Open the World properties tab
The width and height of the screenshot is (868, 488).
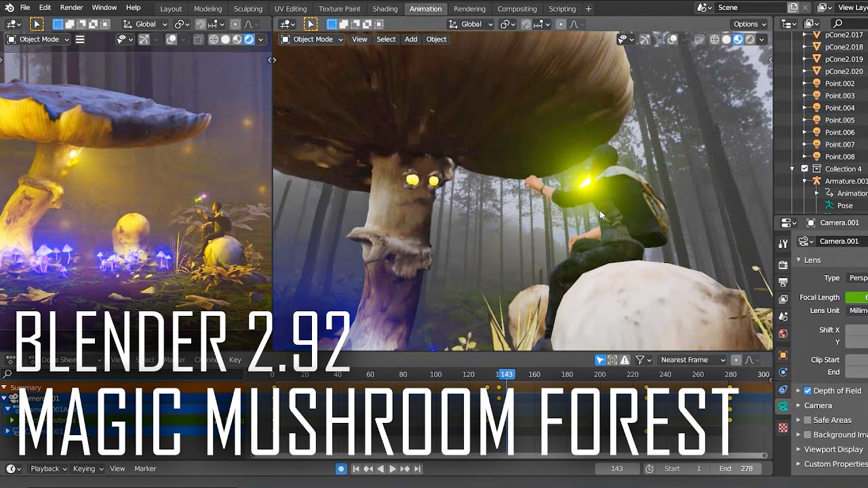pos(783,333)
